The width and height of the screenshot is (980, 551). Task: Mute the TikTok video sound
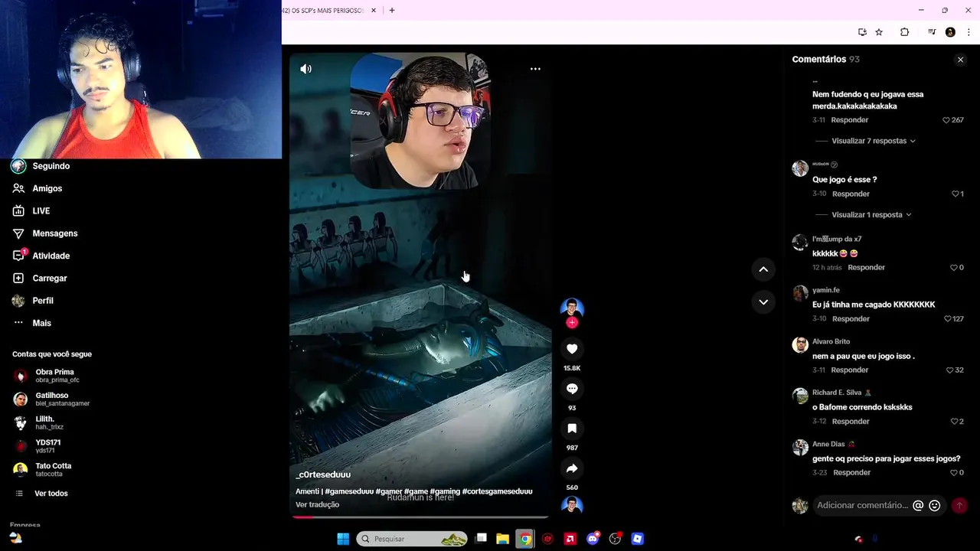305,69
